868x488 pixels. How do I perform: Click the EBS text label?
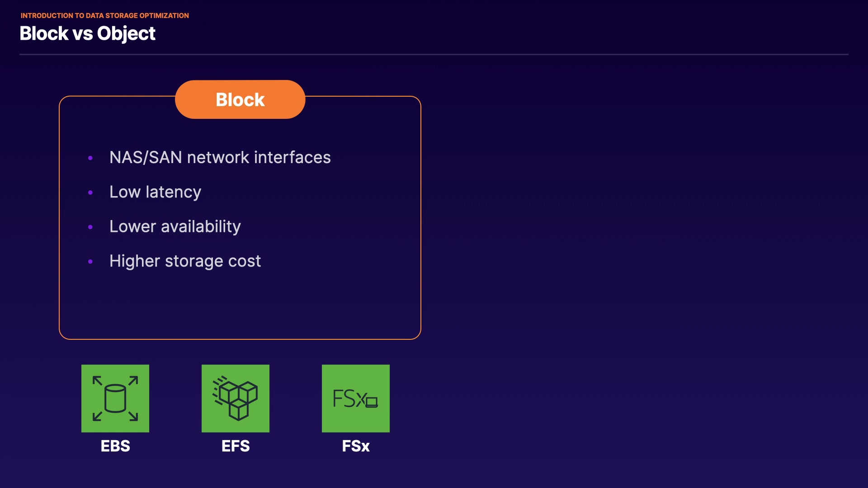(115, 446)
